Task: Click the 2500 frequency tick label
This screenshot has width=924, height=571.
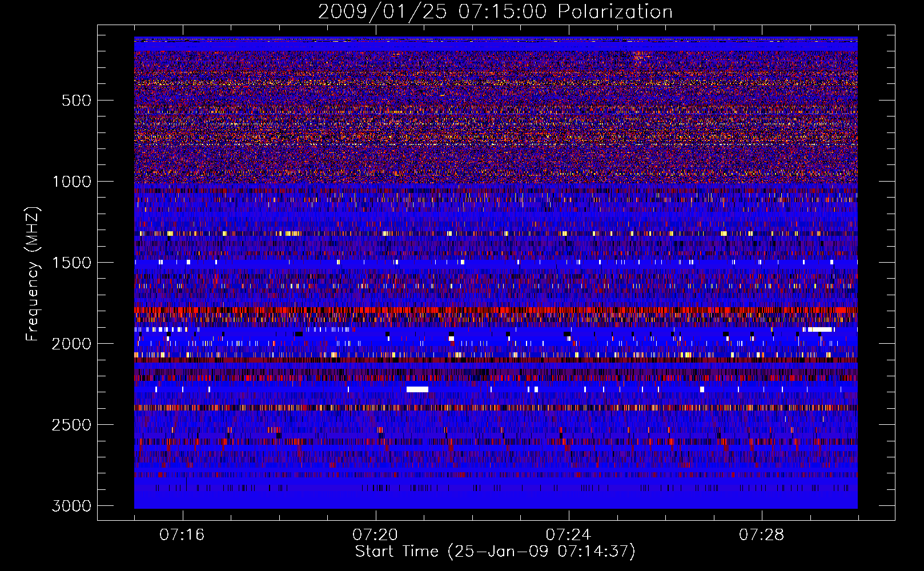Action: point(71,425)
